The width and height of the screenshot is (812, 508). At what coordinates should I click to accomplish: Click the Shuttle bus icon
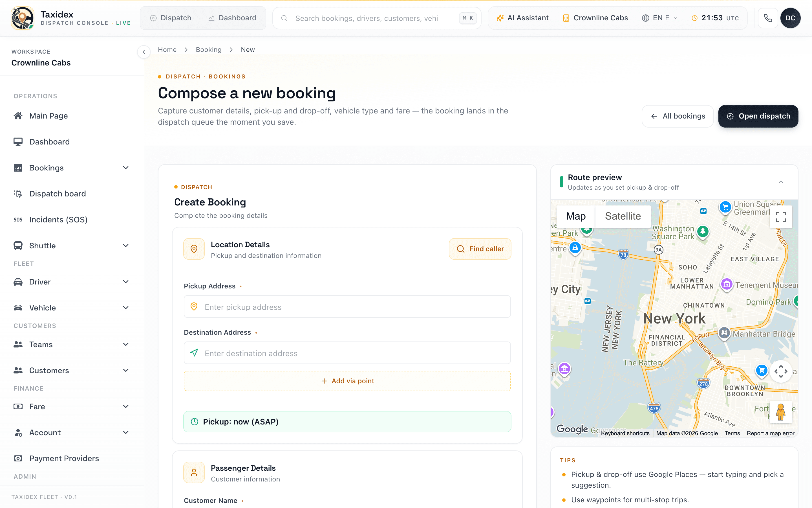point(18,246)
